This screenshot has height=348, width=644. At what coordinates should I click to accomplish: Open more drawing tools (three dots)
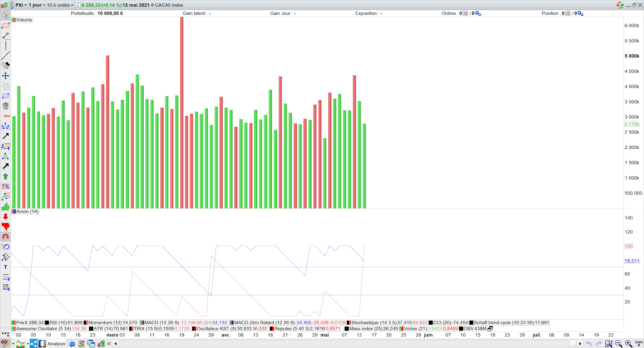click(5, 334)
